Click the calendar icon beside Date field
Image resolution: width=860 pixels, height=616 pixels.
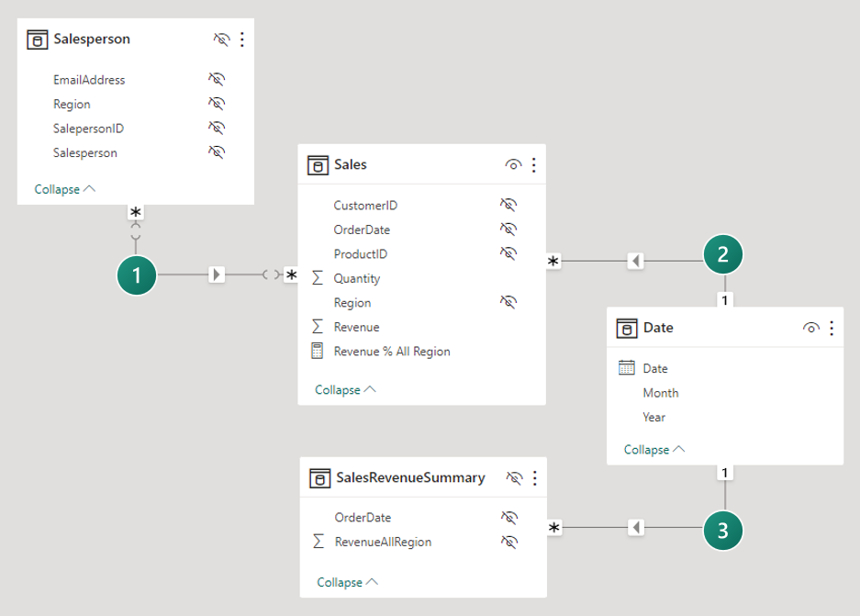click(x=627, y=368)
